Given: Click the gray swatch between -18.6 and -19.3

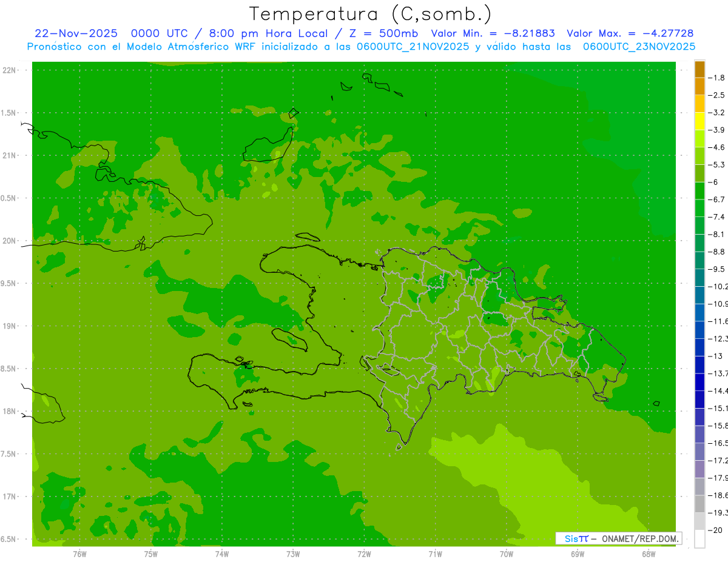Looking at the screenshot, I should [699, 504].
